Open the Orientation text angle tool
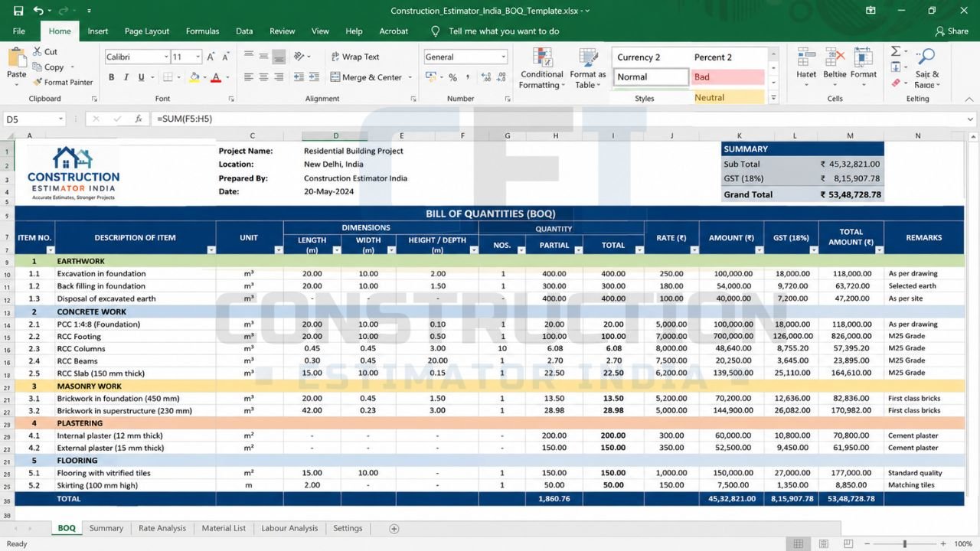 click(299, 57)
